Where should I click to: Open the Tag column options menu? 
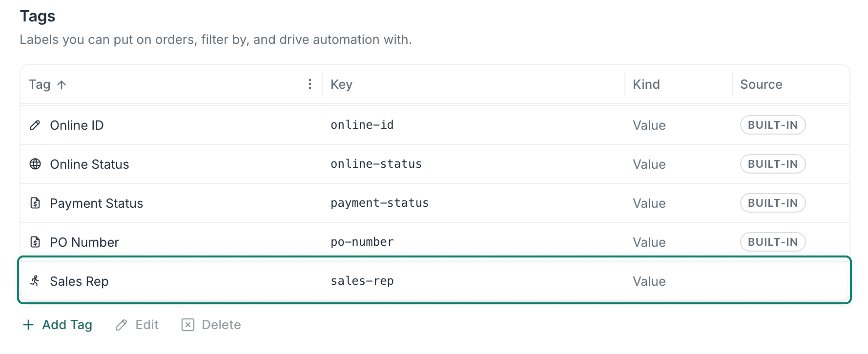click(x=310, y=84)
